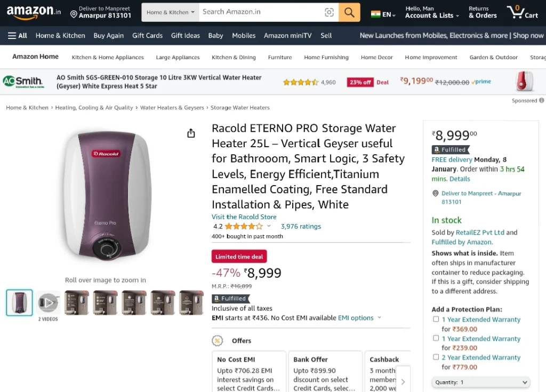
Task: Open the All hamburger menu
Action: 17,36
